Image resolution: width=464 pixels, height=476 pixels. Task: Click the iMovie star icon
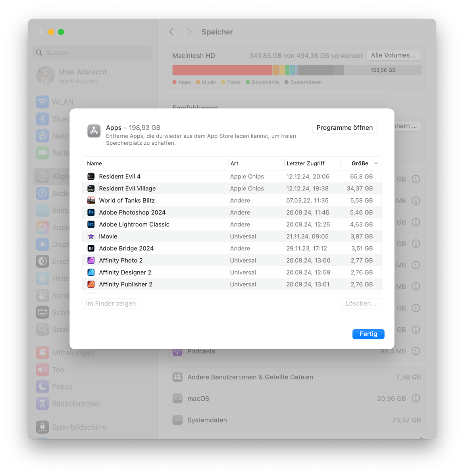(91, 236)
